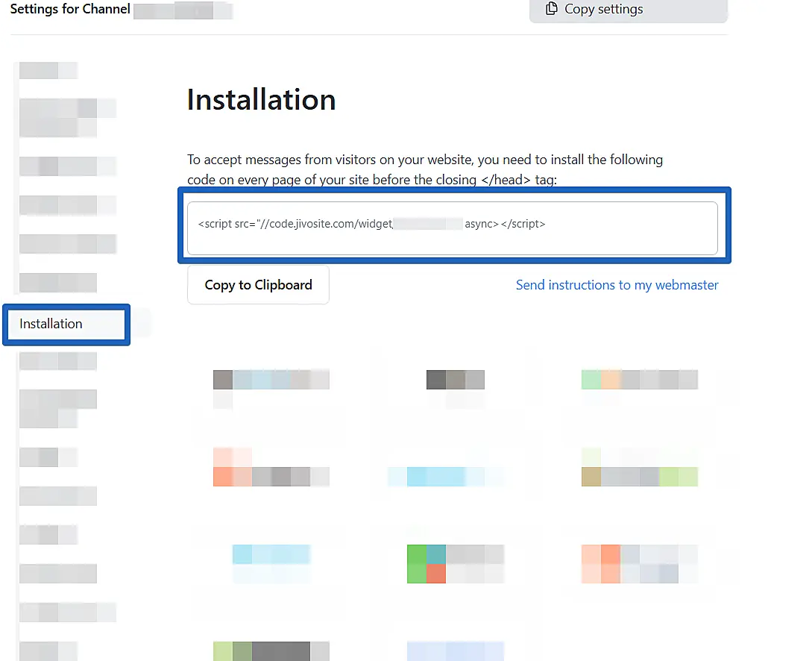This screenshot has width=812, height=661.
Task: Open the blurred sidebar item directly above Installation
Action: tap(58, 283)
